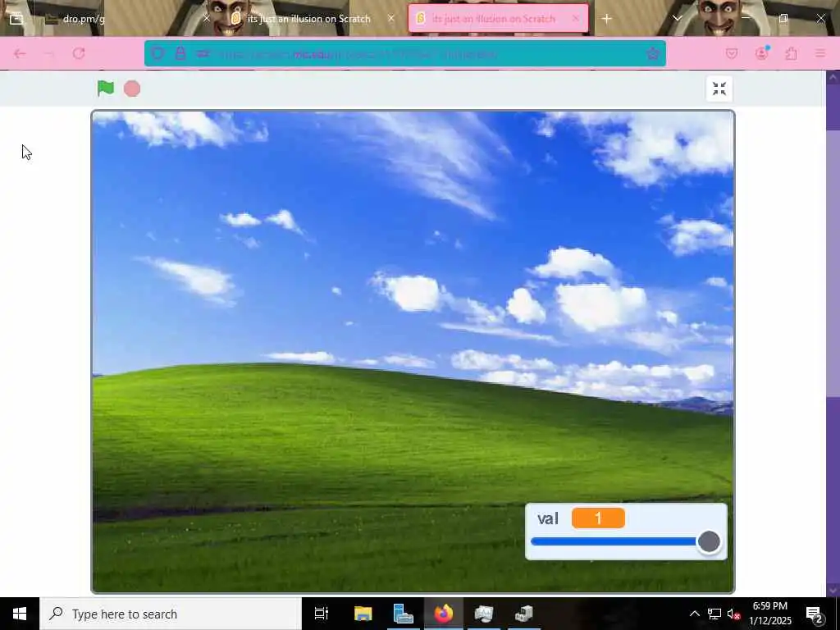Viewport: 840px width, 630px height.
Task: Click the scrollbar up arrow
Action: tap(833, 77)
